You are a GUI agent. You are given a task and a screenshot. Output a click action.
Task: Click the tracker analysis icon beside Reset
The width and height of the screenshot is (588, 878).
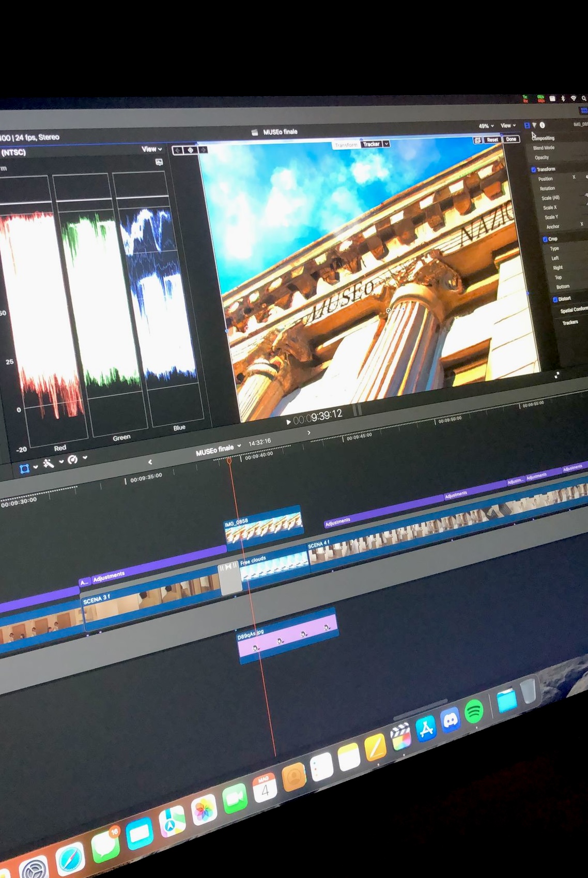click(x=477, y=140)
